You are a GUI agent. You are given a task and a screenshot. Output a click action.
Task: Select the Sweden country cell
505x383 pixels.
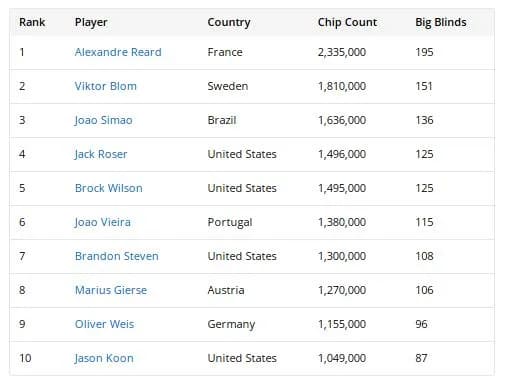(x=228, y=86)
